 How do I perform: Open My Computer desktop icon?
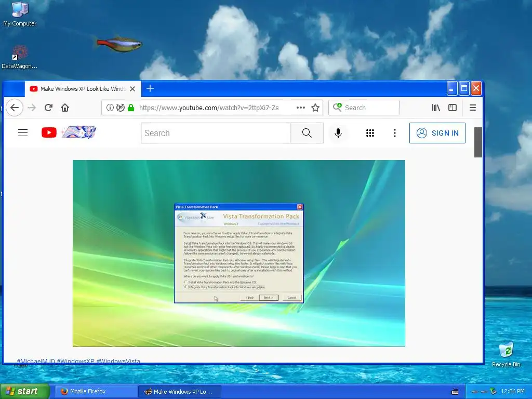(20, 14)
